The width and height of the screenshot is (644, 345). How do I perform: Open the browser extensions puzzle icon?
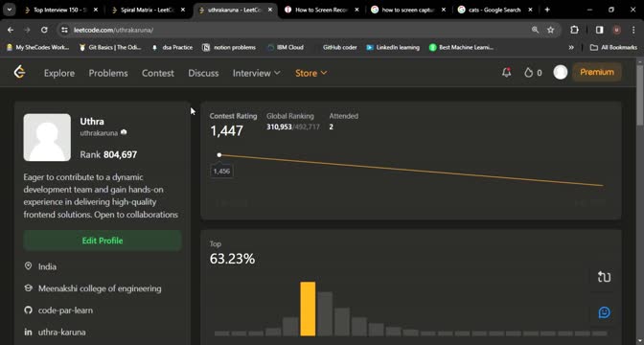(x=574, y=30)
